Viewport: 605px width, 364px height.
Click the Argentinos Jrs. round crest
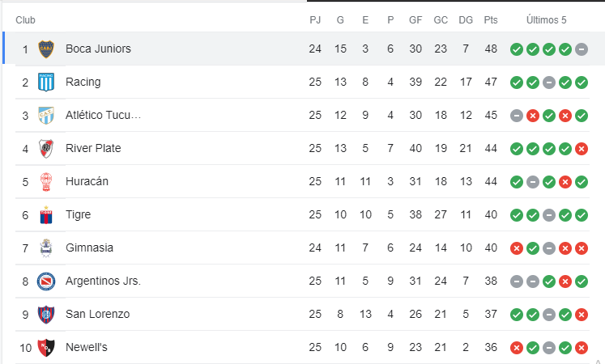46,281
